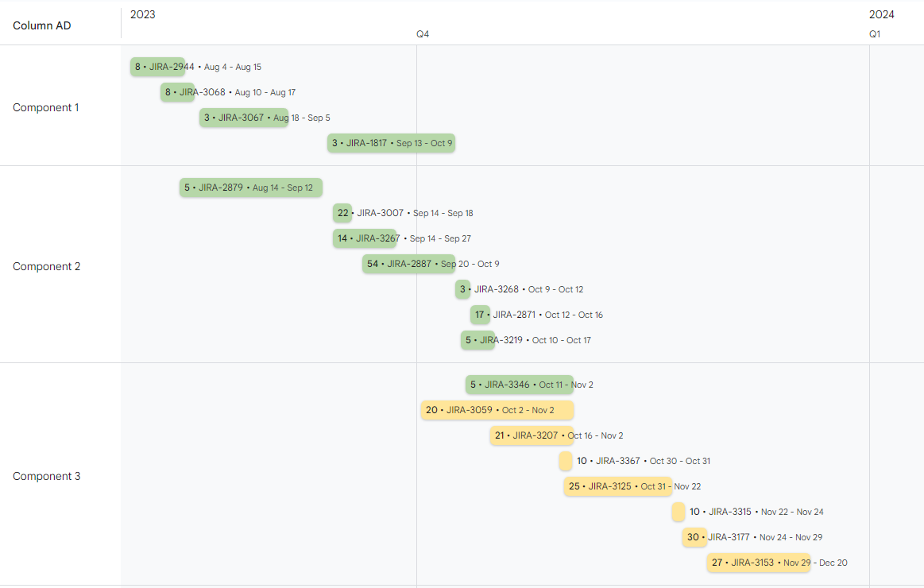This screenshot has height=588, width=924.
Task: Click the "Oct 30 - Oct 31" date text
Action: click(x=680, y=460)
